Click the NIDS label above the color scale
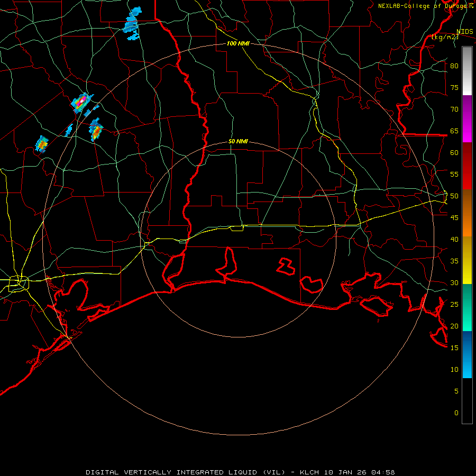 tap(465, 32)
